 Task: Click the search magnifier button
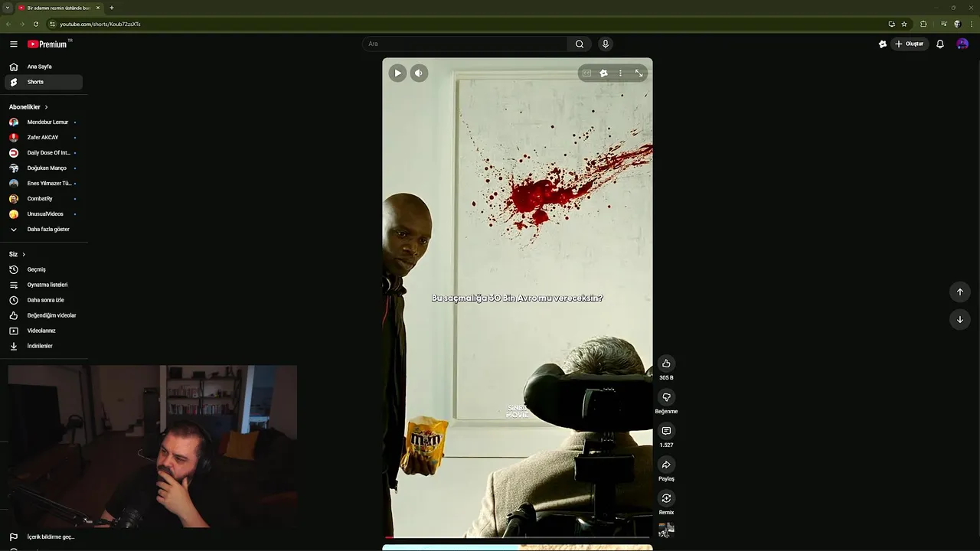click(580, 44)
